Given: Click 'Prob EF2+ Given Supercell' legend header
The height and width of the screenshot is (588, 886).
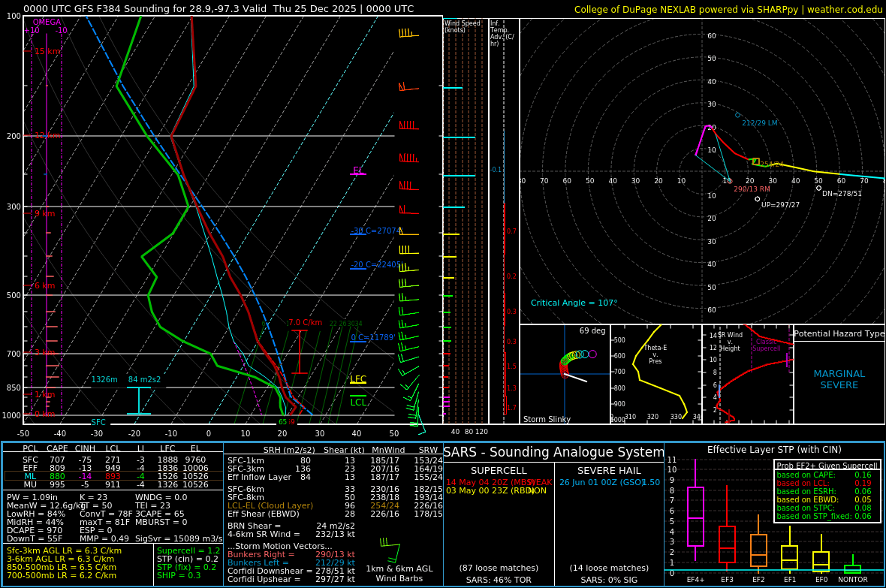Looking at the screenshot, I should tap(827, 466).
